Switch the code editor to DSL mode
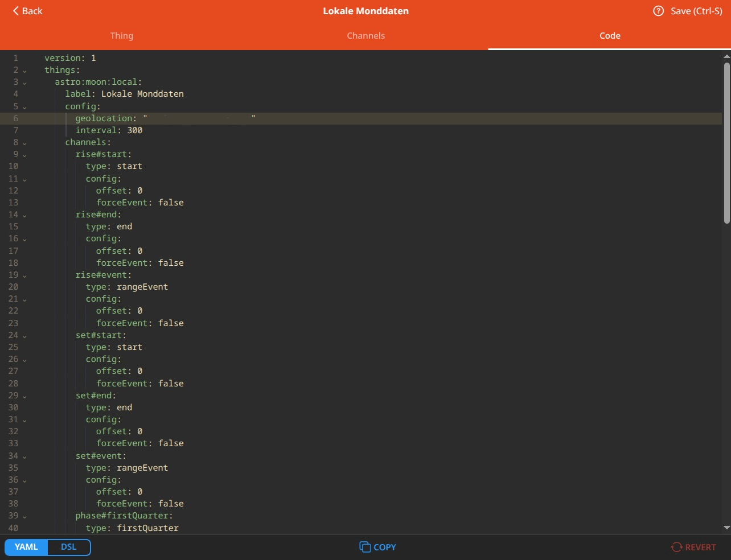731x560 pixels. (68, 546)
